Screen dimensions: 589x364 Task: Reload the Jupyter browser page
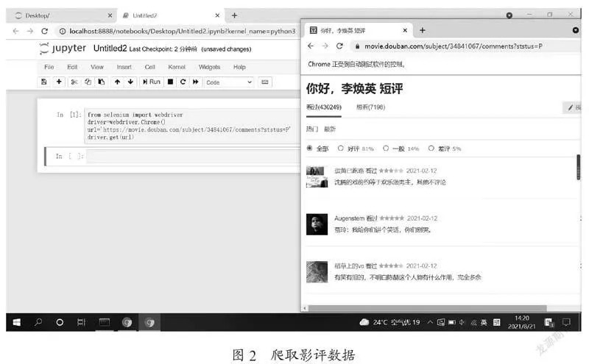(44, 31)
